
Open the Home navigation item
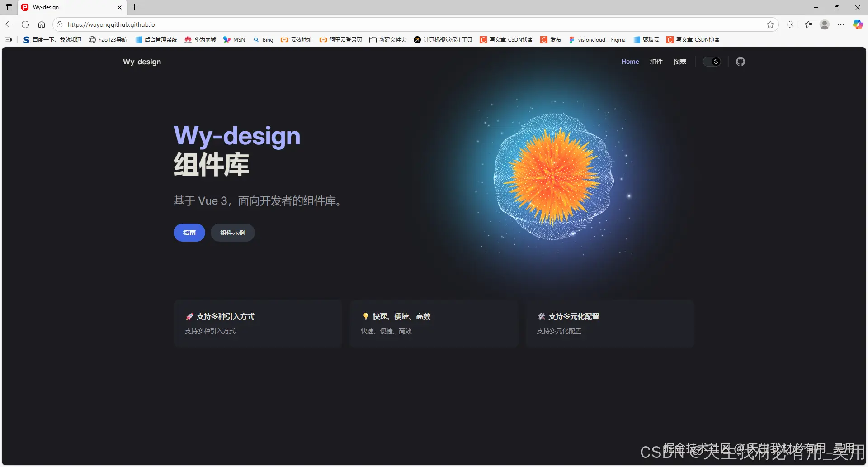click(630, 62)
